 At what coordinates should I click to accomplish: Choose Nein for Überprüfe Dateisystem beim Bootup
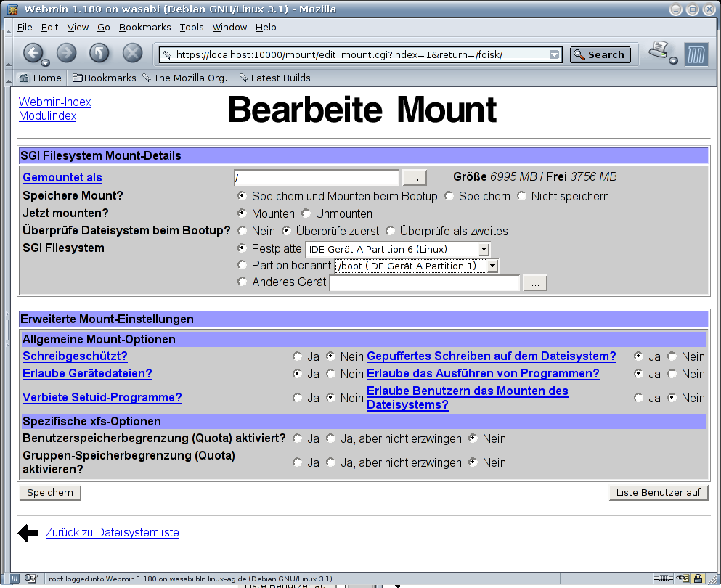[x=242, y=231]
